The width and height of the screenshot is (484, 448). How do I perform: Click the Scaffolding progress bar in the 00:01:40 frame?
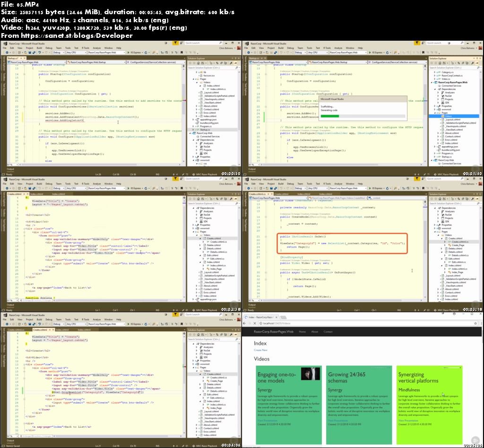tap(363, 116)
